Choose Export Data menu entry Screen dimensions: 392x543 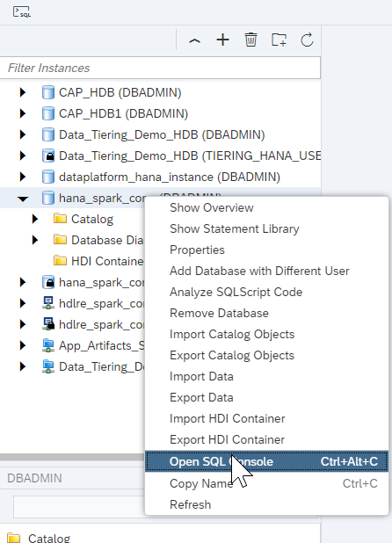coord(266,398)
